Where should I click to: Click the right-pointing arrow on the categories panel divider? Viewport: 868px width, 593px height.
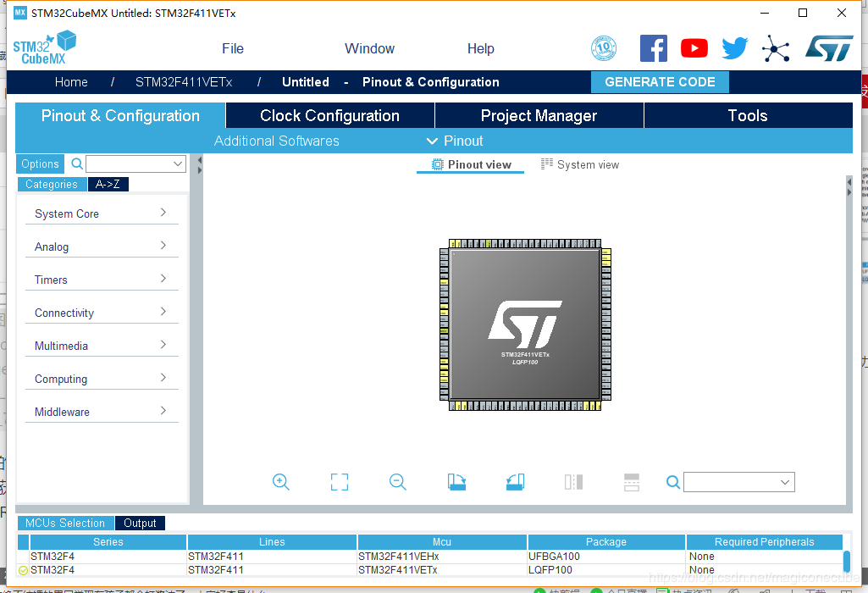click(x=200, y=170)
